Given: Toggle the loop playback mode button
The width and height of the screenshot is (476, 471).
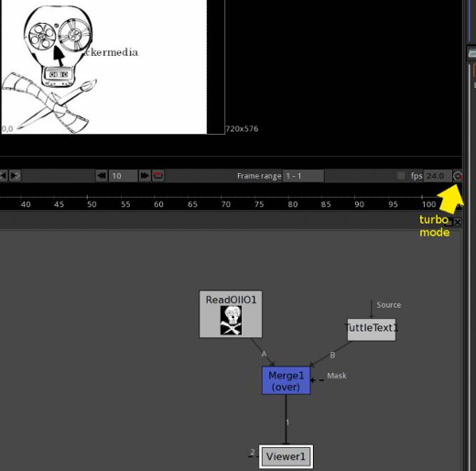Looking at the screenshot, I should pyautogui.click(x=158, y=176).
